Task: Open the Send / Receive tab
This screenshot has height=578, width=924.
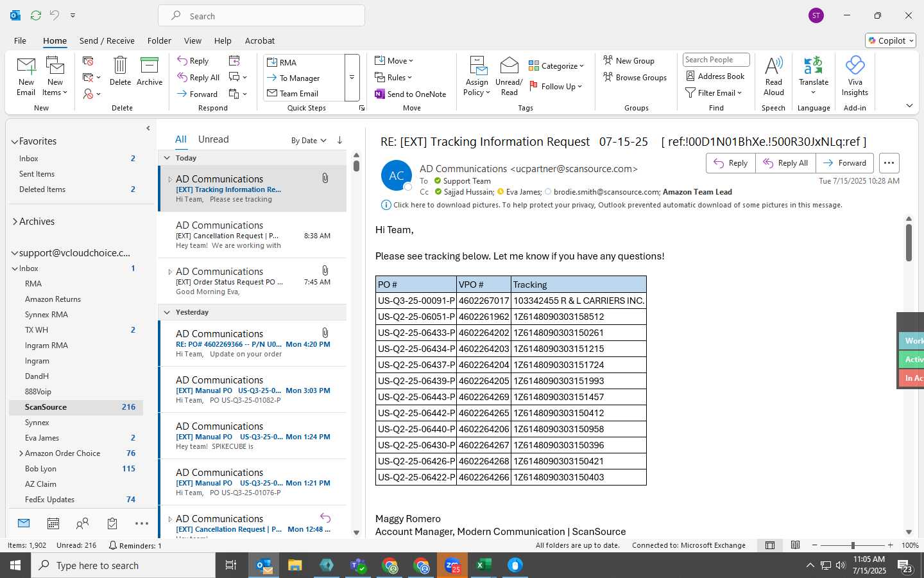Action: pos(107,40)
